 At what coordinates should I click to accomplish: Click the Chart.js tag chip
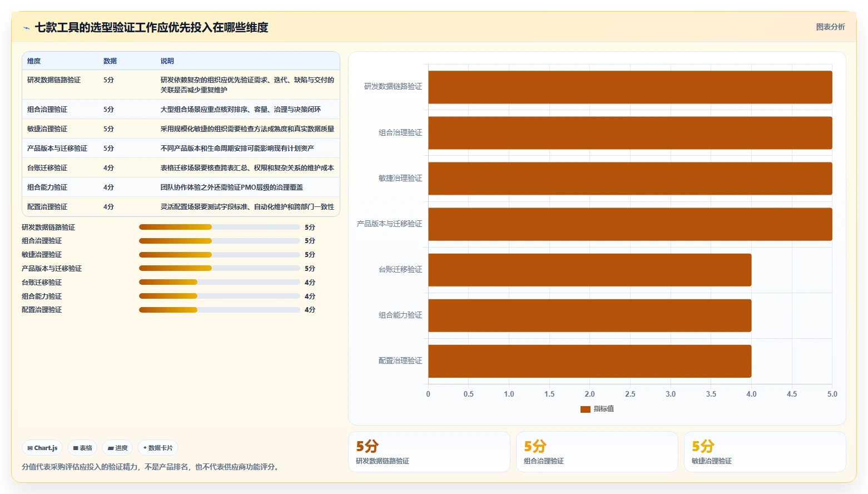point(42,448)
